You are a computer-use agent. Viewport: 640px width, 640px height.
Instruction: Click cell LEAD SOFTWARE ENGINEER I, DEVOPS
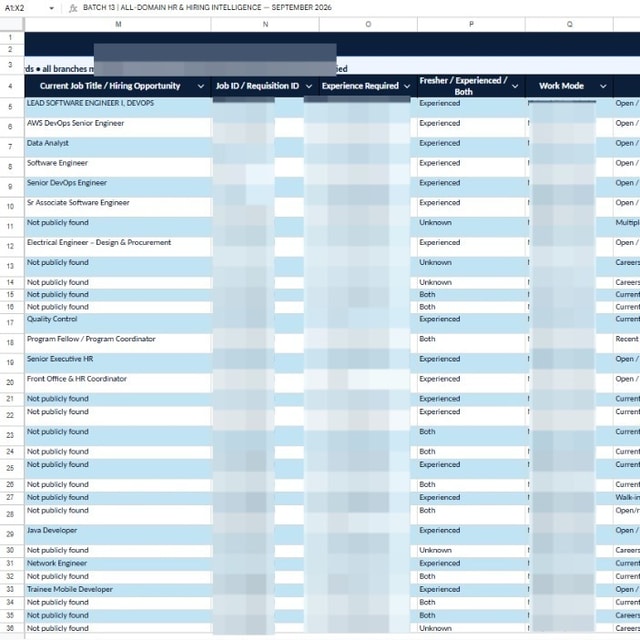(118, 107)
